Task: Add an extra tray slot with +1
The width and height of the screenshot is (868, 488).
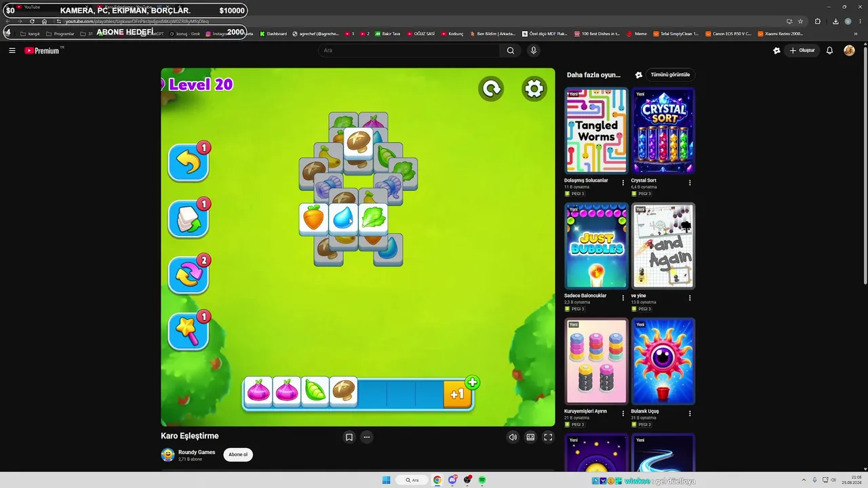Action: pyautogui.click(x=457, y=394)
